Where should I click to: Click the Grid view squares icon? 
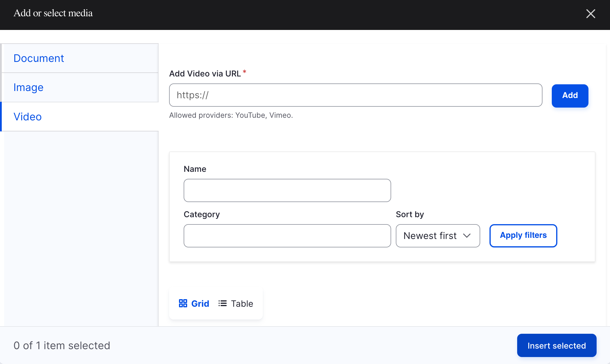[183, 304]
